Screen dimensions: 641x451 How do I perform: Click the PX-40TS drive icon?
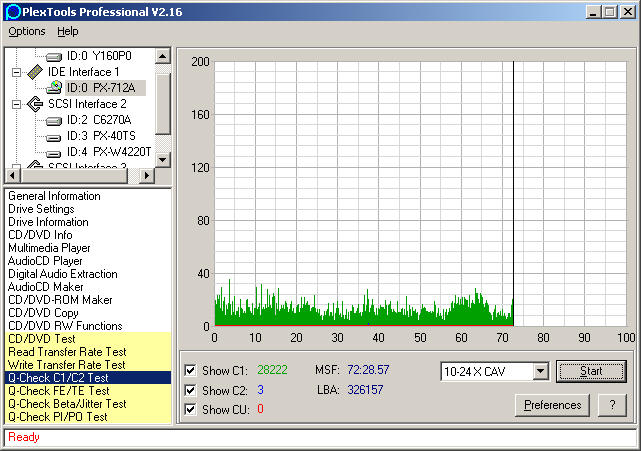(54, 137)
